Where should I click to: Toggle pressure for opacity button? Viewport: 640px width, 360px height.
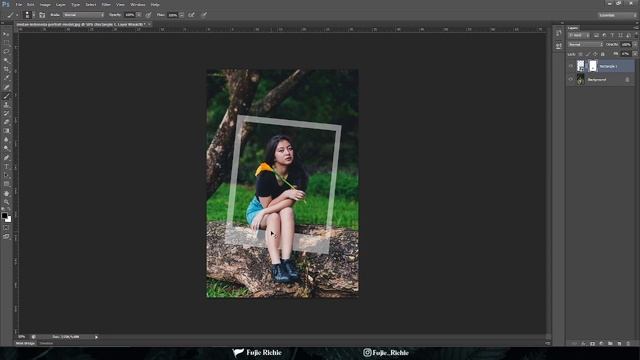tap(149, 15)
